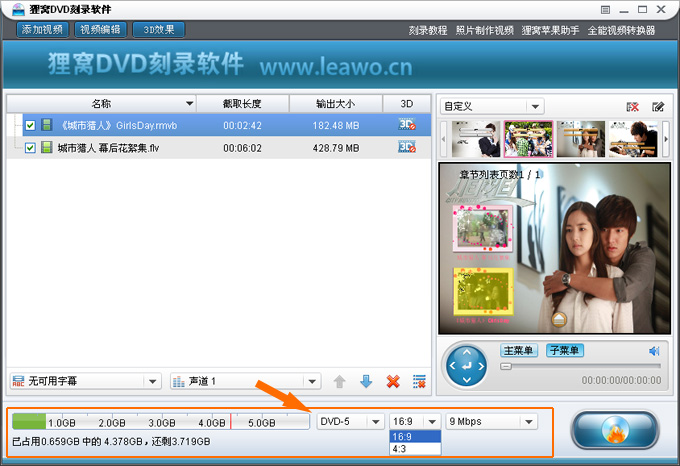Select the fourth template thumbnail
The image size is (680, 466).
coord(633,139)
